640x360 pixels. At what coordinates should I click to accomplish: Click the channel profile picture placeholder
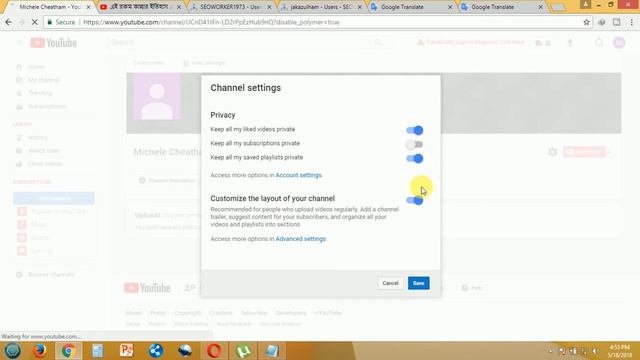157,97
